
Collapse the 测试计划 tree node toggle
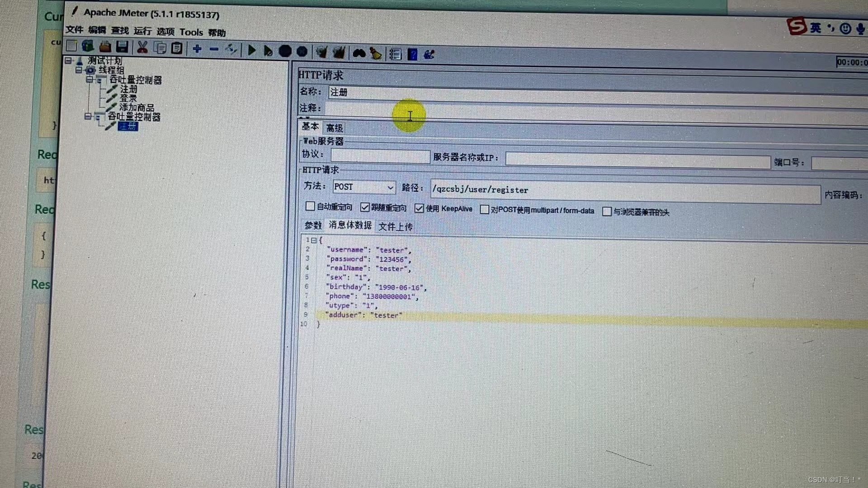tap(68, 60)
